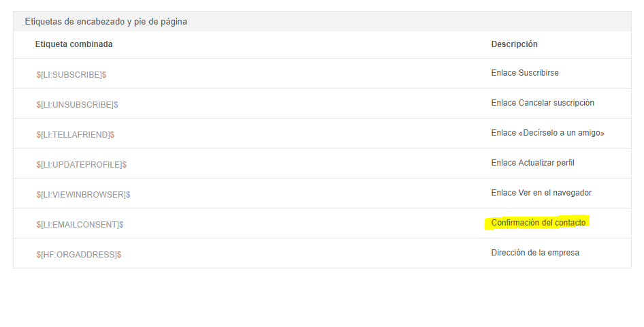Click the "Descripción" column header
Image resolution: width=644 pixels, height=327 pixels.
pos(514,44)
